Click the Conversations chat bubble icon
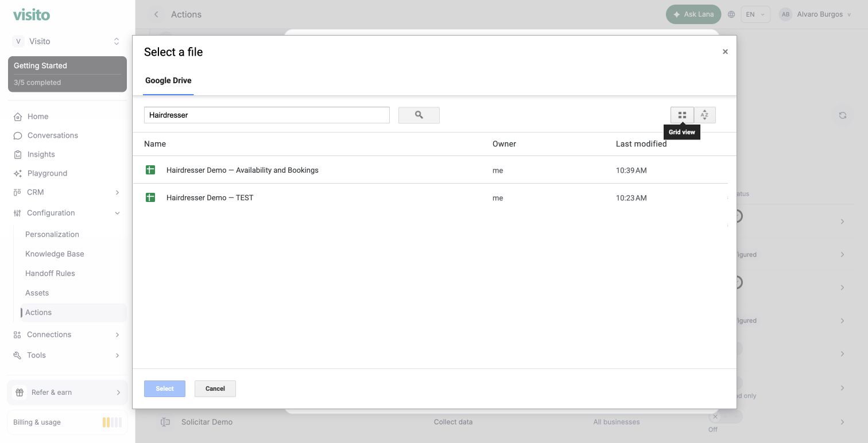 tap(18, 135)
